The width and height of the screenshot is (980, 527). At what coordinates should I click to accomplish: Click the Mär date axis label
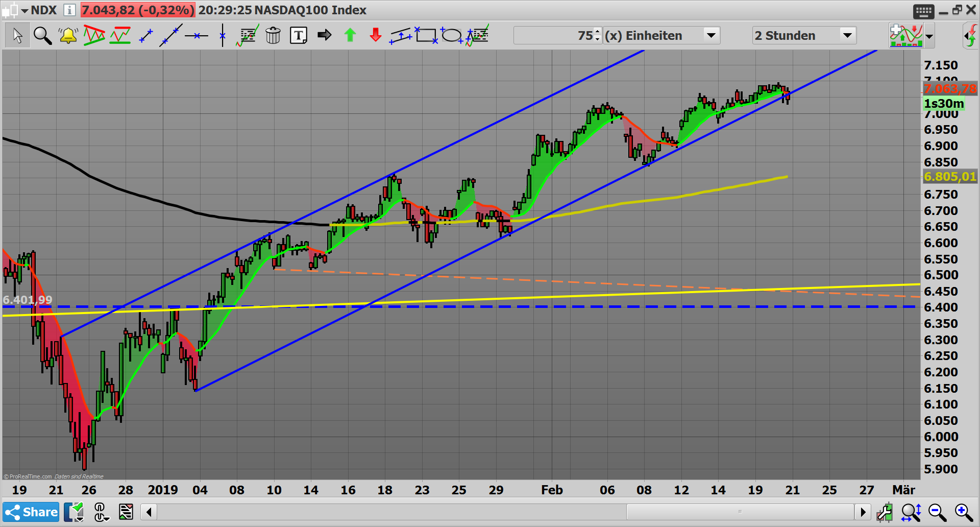[904, 490]
